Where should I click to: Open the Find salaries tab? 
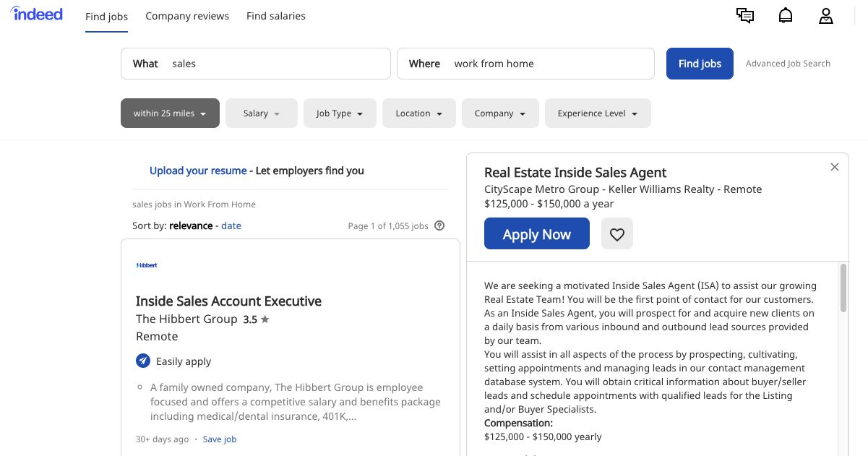[x=275, y=16]
